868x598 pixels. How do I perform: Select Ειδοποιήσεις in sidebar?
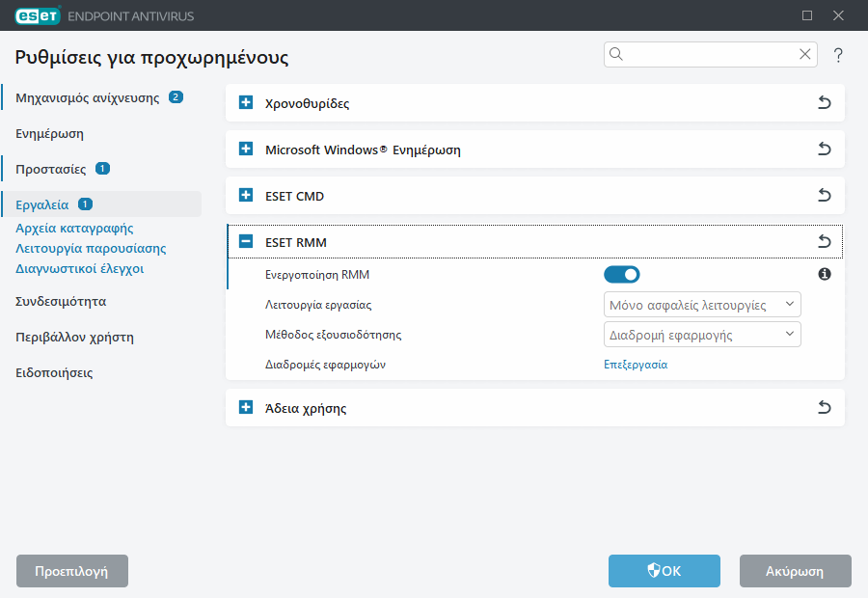(x=54, y=373)
